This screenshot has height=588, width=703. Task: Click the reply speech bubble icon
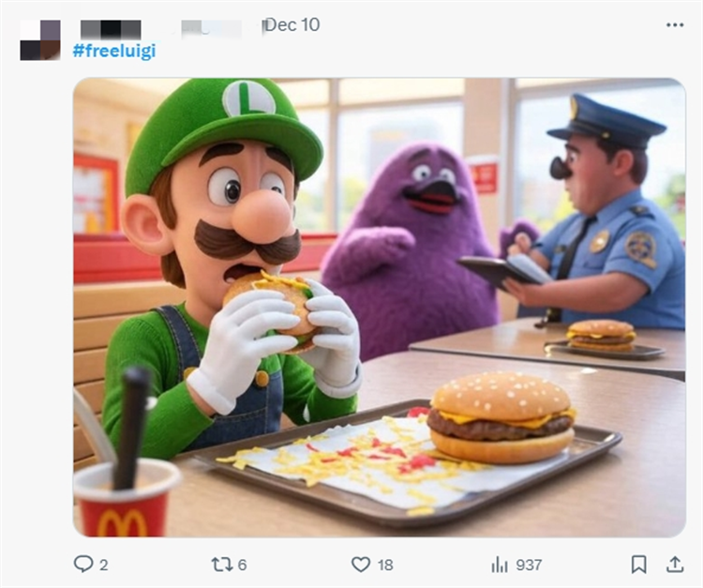(83, 564)
